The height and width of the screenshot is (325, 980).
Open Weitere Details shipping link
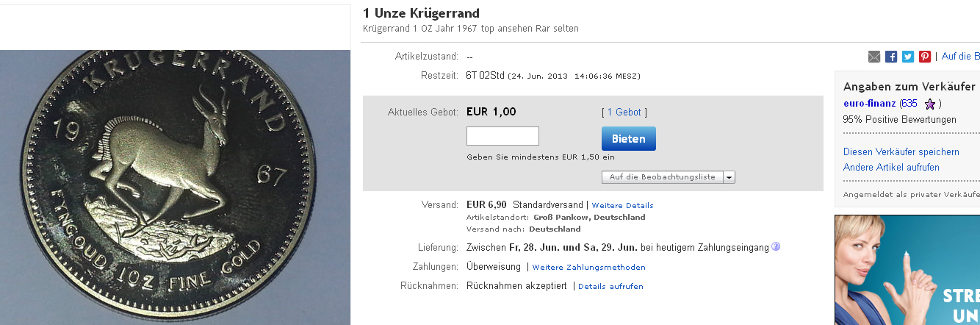coord(622,205)
